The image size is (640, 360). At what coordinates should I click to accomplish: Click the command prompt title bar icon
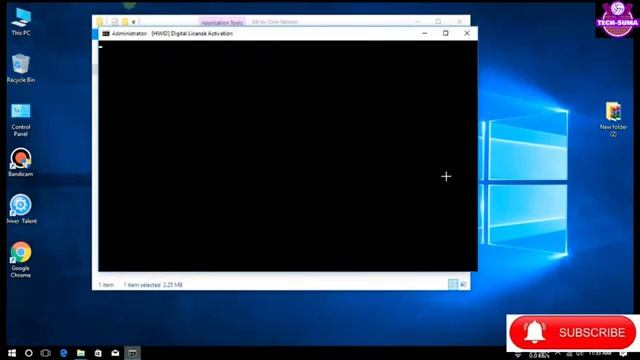coord(106,33)
